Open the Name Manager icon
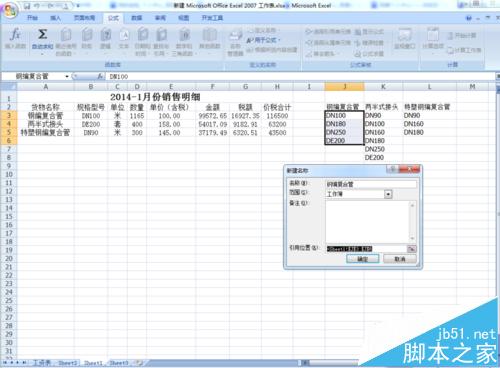The height and width of the screenshot is (368, 500). coord(235,36)
